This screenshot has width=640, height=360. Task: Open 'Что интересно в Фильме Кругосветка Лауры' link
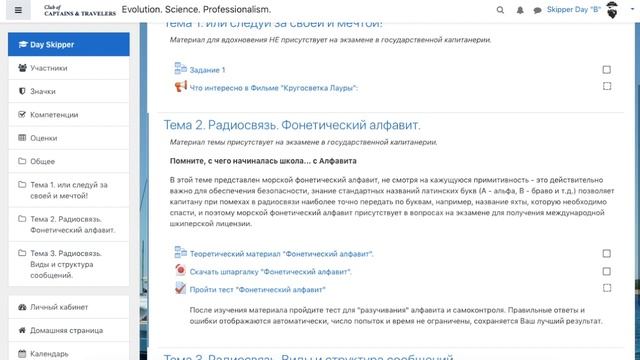click(x=273, y=88)
